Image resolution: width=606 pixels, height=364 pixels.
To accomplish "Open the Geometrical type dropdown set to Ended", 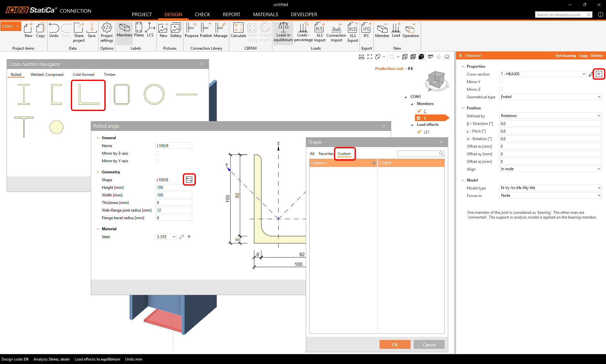I will [x=550, y=97].
